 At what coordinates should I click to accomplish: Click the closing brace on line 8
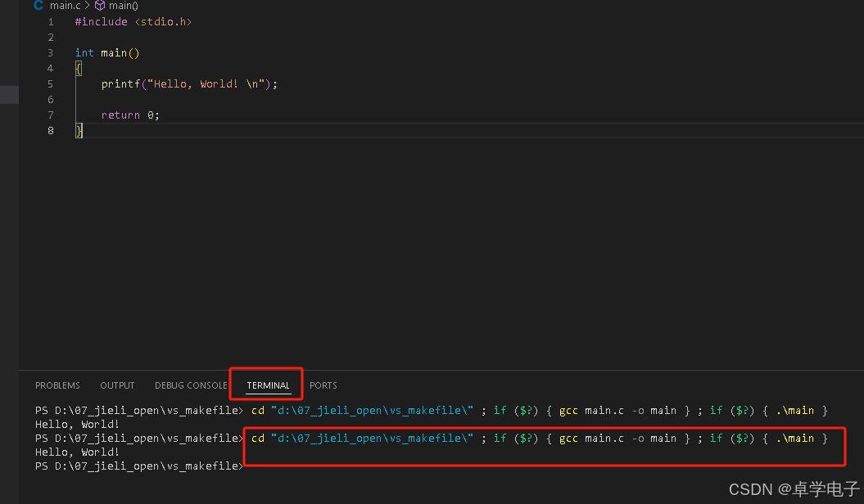click(x=79, y=130)
